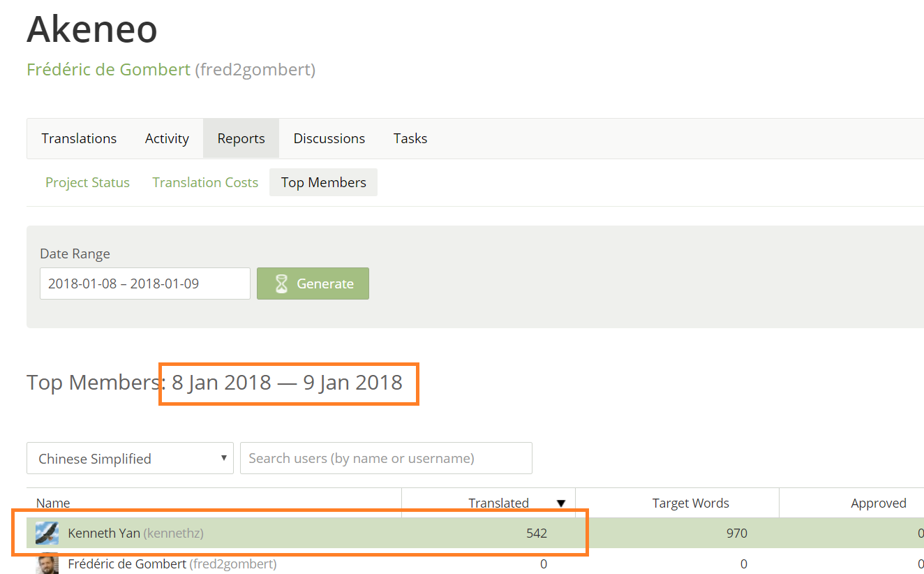Click the (fred2gombert) username text in the header
Image resolution: width=924 pixels, height=574 pixels.
[x=255, y=70]
